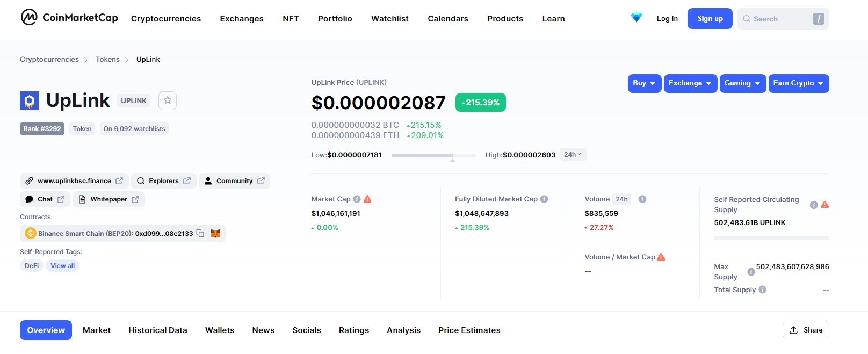Click the Share button
The width and height of the screenshot is (868, 354).
point(806,330)
